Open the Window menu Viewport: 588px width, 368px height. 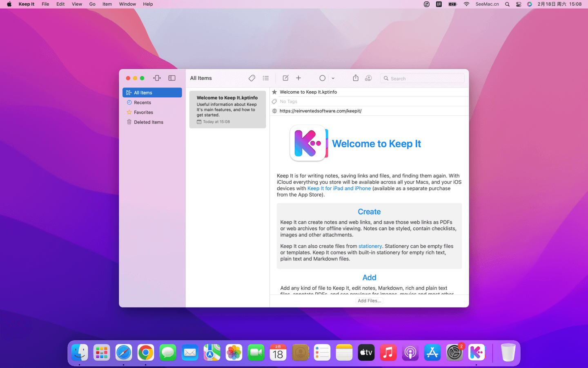pyautogui.click(x=127, y=4)
